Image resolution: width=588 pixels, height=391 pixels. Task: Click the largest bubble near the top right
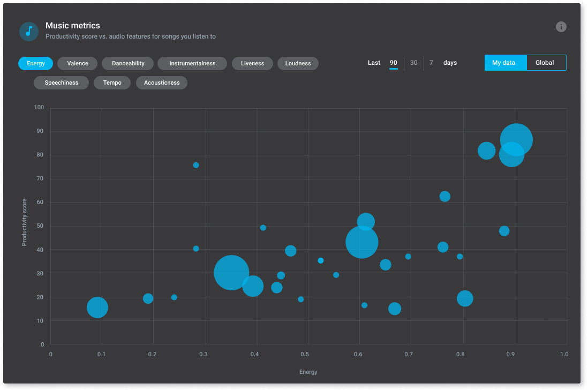tap(517, 139)
